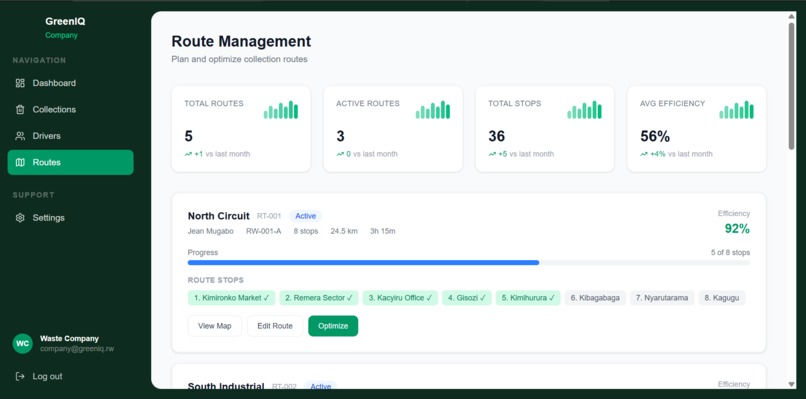Click the page vertical scrollbar thumb

[x=792, y=86]
